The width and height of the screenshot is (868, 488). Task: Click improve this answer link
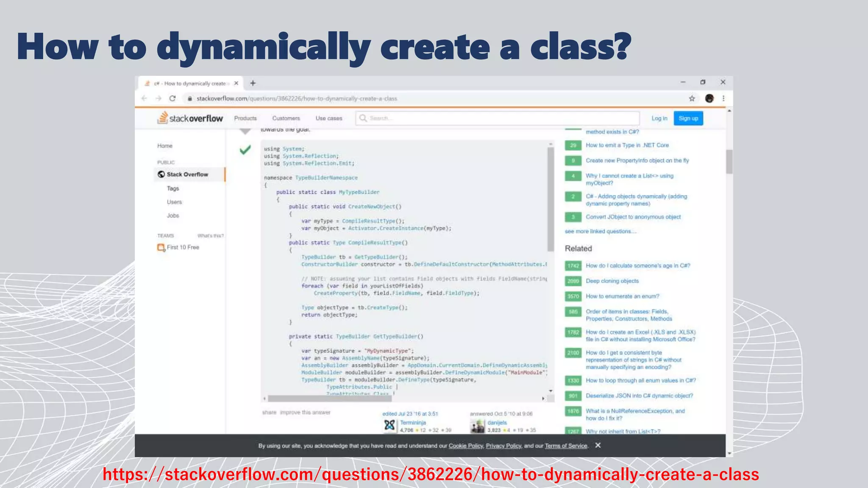point(305,412)
